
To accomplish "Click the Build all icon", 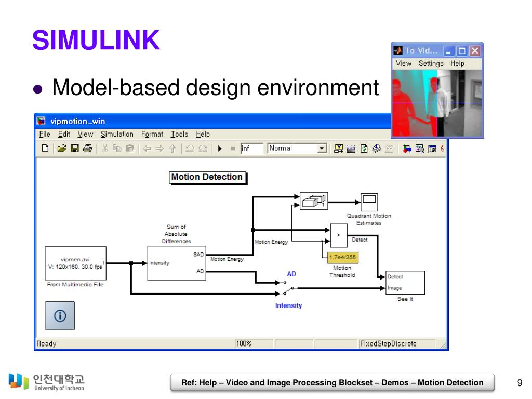I will [x=351, y=148].
